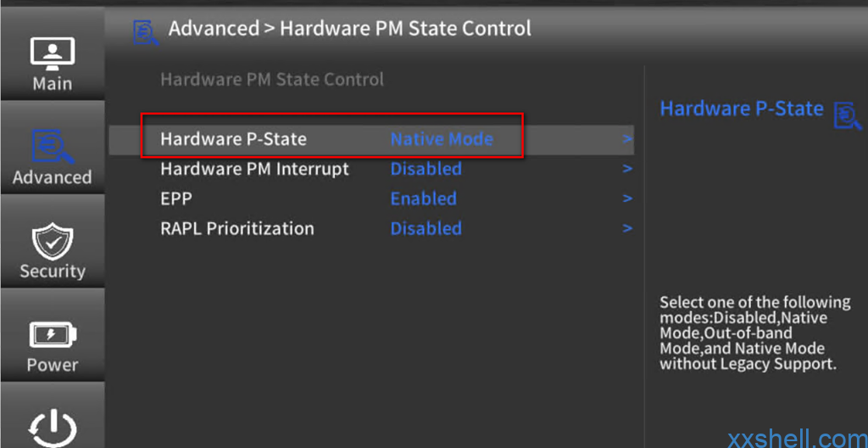Toggle Hardware PM Interrupt Disabled value
Viewport: 868px width, 448px height.
(426, 169)
